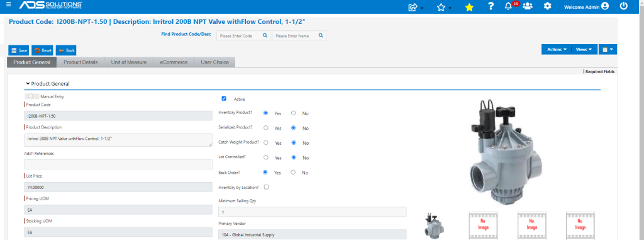The height and width of the screenshot is (240, 644).
Task: Click the List Price field
Action: pos(118,187)
